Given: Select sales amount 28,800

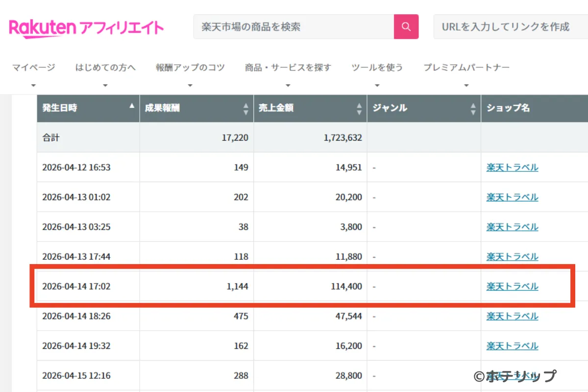Looking at the screenshot, I should (x=348, y=376).
